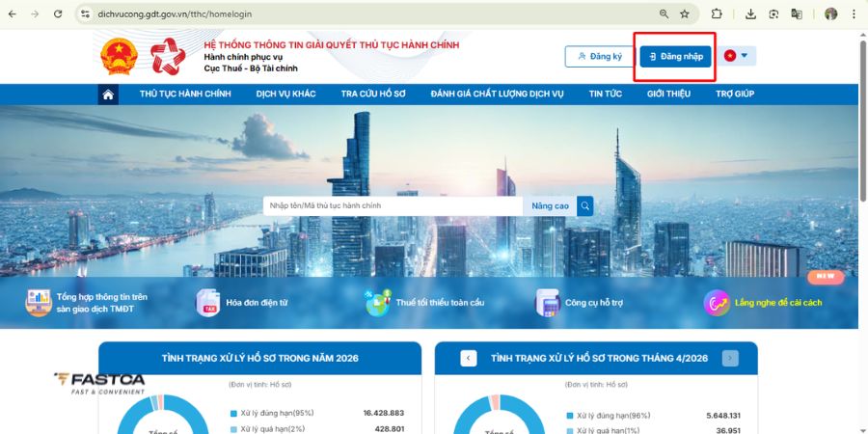Open Tổng hợp thông tin trên sàn giao dịch TMĐT link
Viewport: 868px width, 434px height.
(x=102, y=303)
